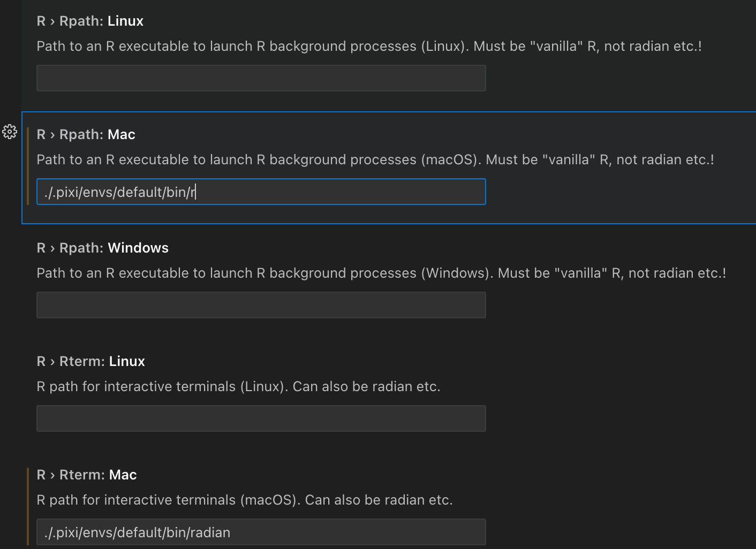This screenshot has width=756, height=549.
Task: Click into the Rterm: Mac field containing radian path
Action: point(261,532)
